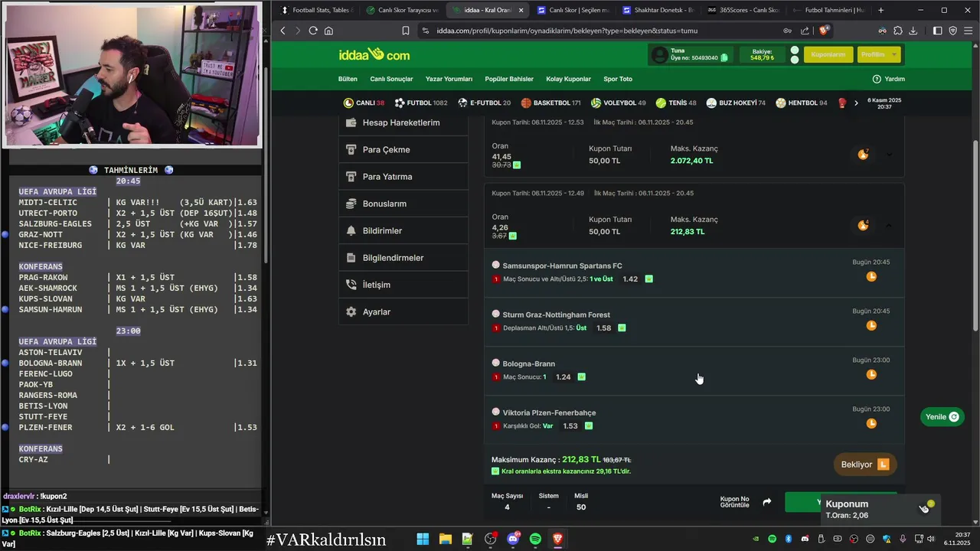Open the browser extensions puzzle icon
This screenshot has width=980, height=551.
pyautogui.click(x=898, y=31)
